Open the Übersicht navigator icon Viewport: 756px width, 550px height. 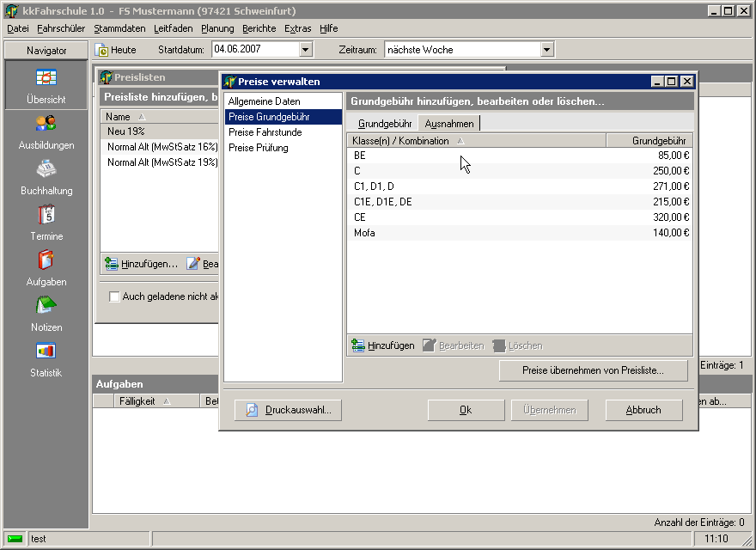point(46,77)
